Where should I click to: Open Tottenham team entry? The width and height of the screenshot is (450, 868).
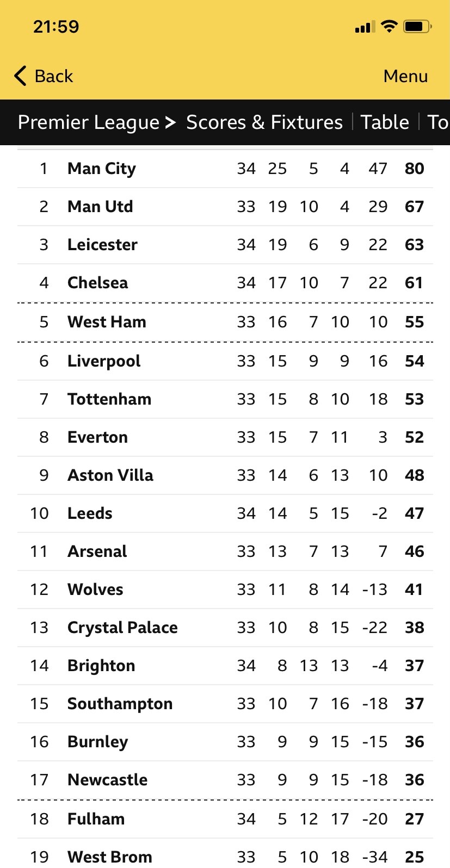109,399
